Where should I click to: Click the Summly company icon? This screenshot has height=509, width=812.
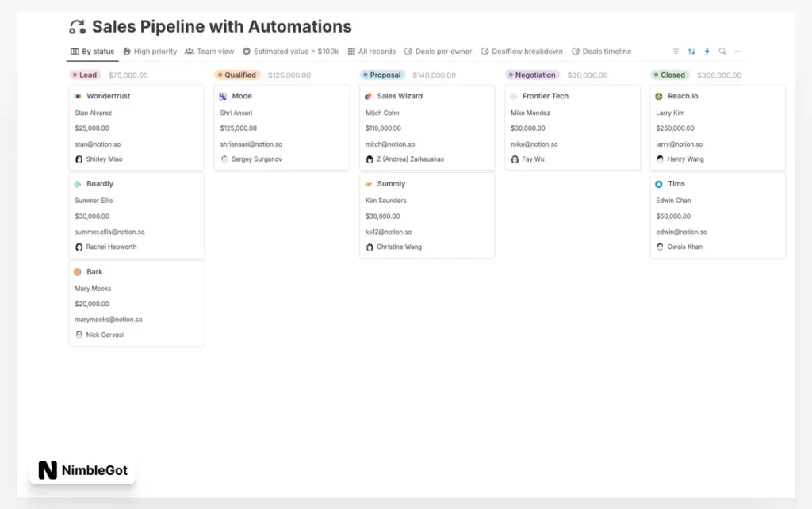(x=369, y=184)
